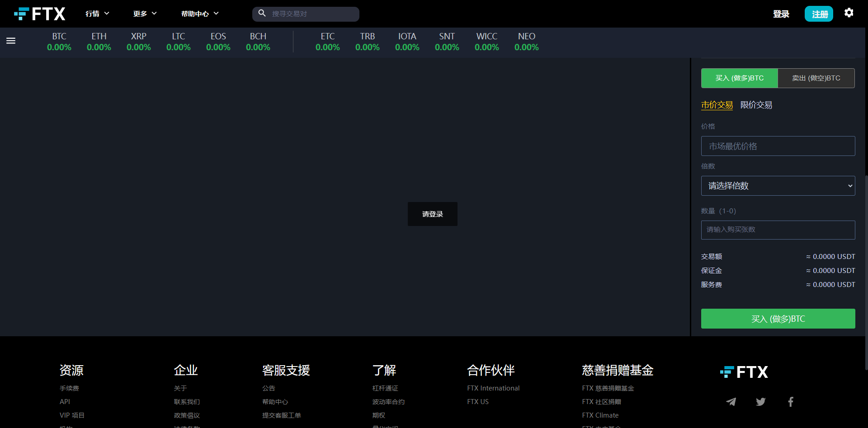868x428 pixels.
Task: Click the FTX logo in the footer
Action: pos(744,372)
